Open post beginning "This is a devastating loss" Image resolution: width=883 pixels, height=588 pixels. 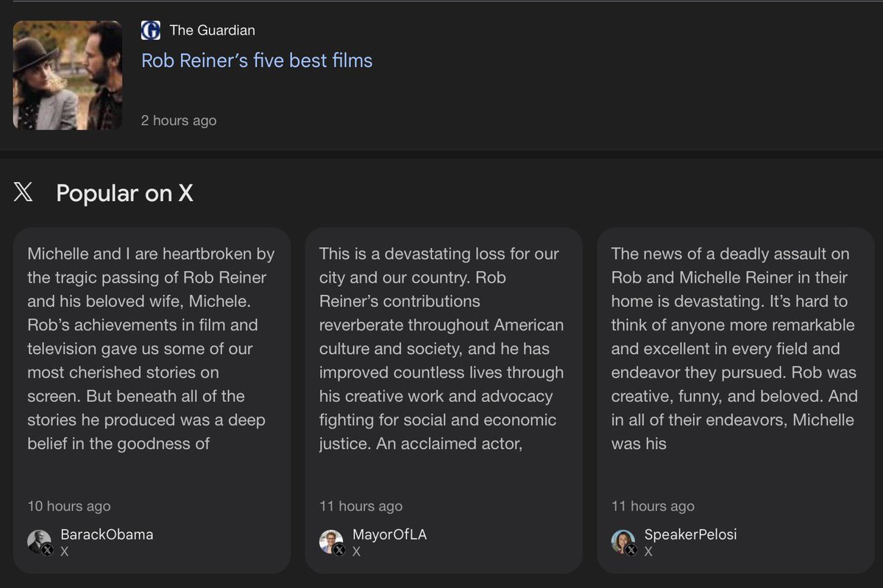coord(441,348)
